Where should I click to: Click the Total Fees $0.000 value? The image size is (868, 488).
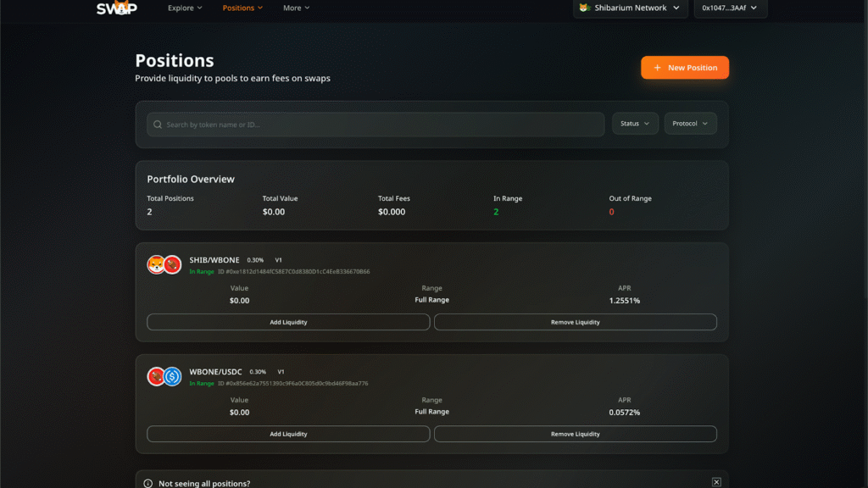click(x=392, y=212)
